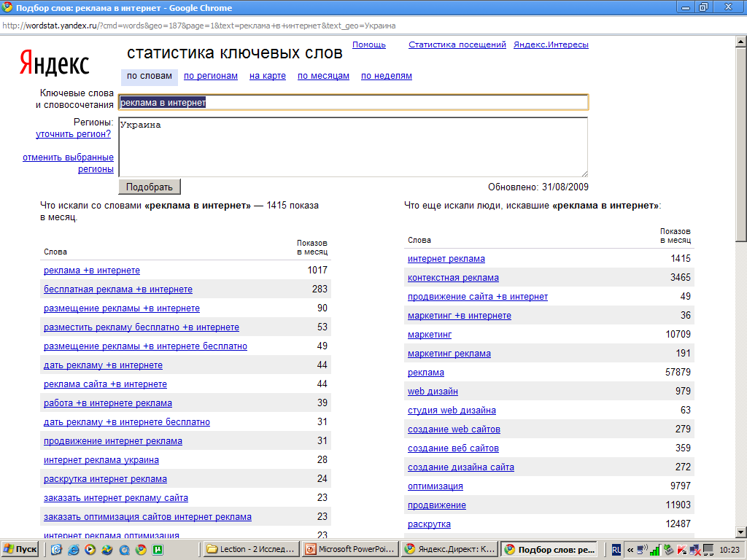Click the globe icon in quick launch

pos(107,550)
